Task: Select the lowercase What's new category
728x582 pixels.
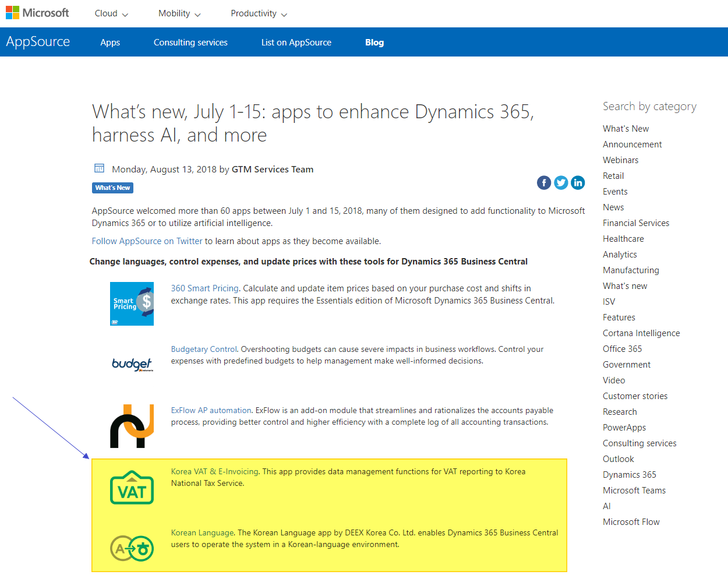Action: 625,286
